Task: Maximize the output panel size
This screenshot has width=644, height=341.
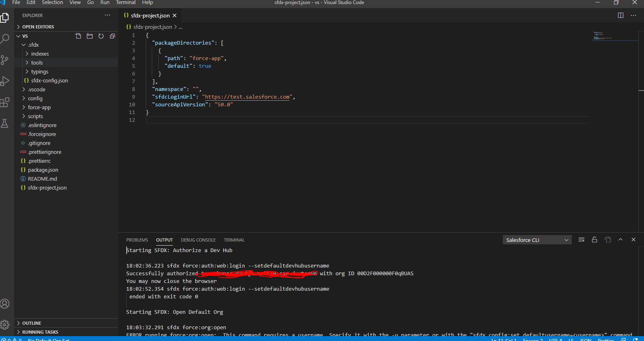Action: coord(620,240)
